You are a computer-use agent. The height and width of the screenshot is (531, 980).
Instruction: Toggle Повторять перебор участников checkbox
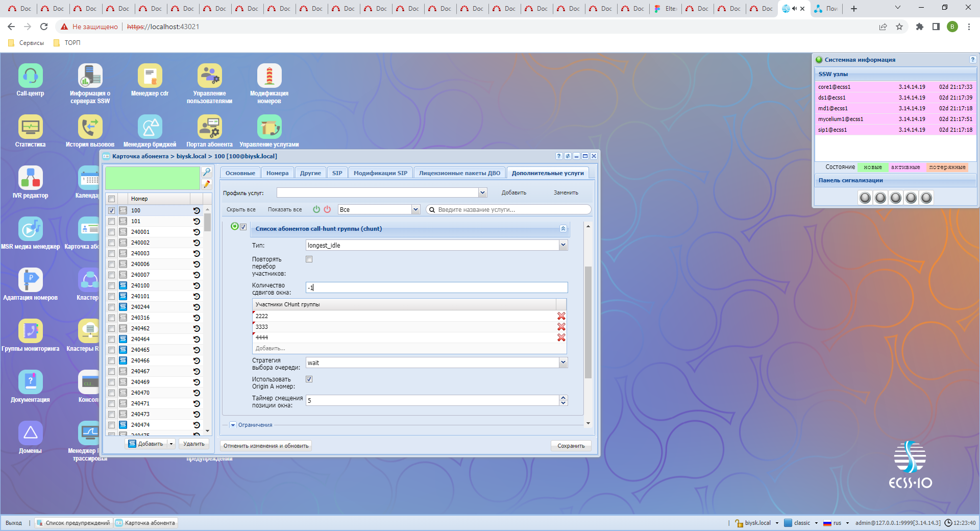click(x=309, y=259)
